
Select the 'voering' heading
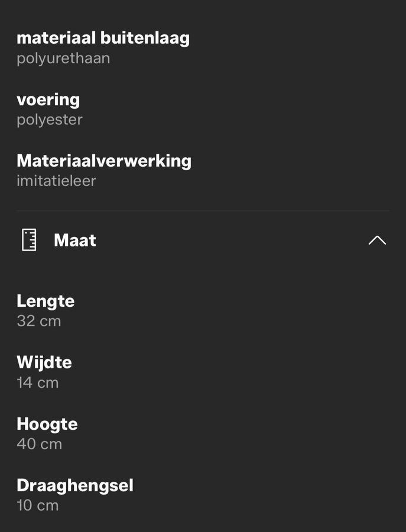48,99
